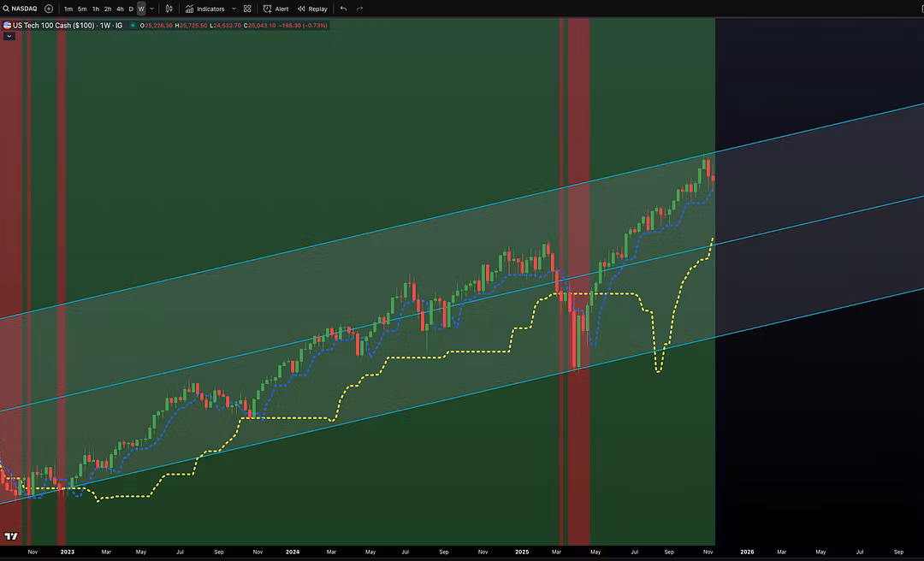This screenshot has height=561, width=924.
Task: Start bar Replay mode
Action: click(x=312, y=9)
